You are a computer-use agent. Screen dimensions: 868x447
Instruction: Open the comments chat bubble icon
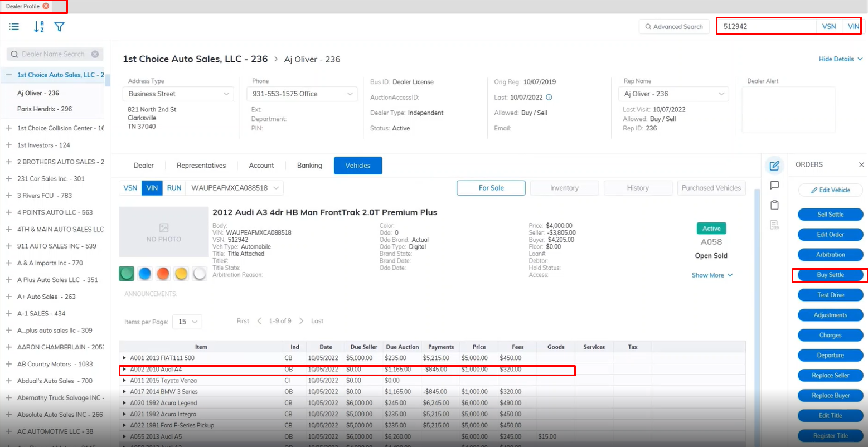coord(774,185)
